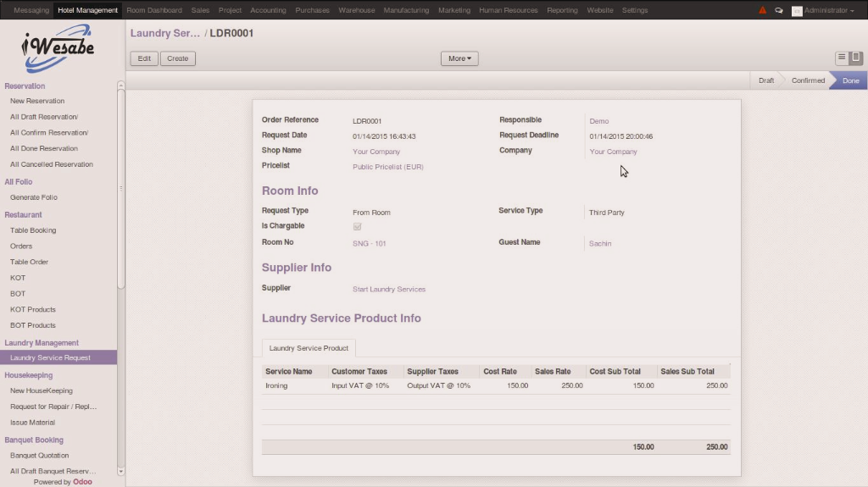Click the Confirmed status stage
The height and width of the screenshot is (487, 868).
pyautogui.click(x=808, y=80)
